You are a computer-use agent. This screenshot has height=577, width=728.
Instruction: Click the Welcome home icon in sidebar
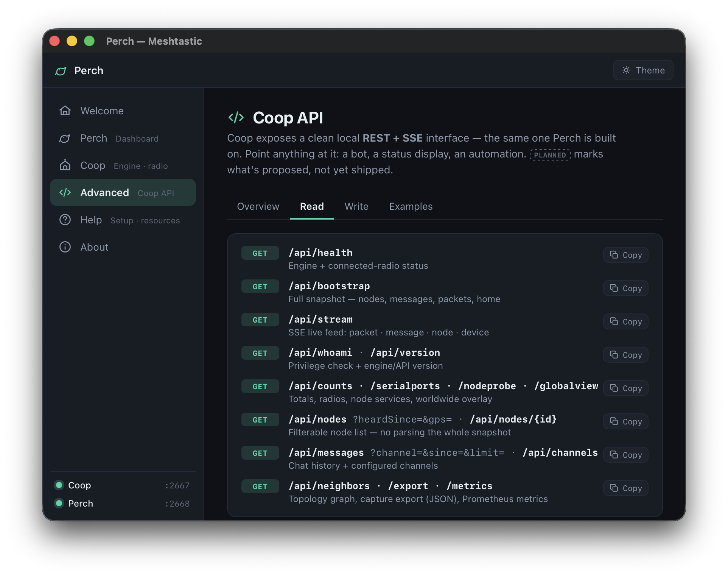pyautogui.click(x=65, y=111)
